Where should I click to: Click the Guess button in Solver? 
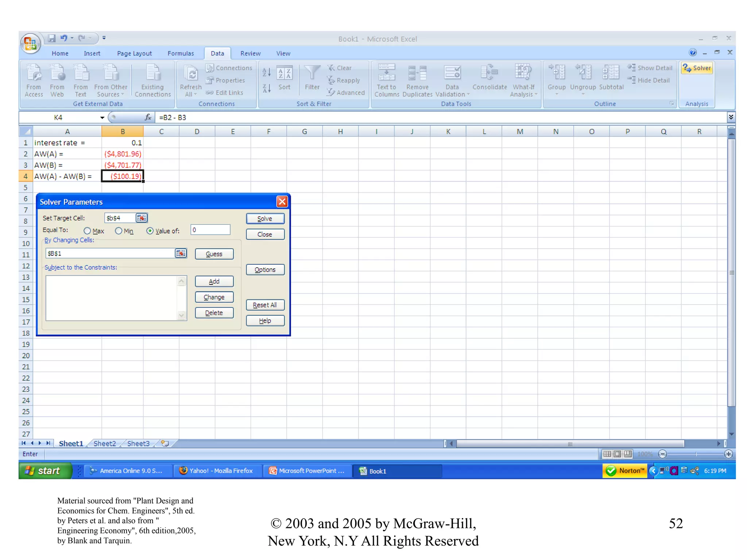214,254
